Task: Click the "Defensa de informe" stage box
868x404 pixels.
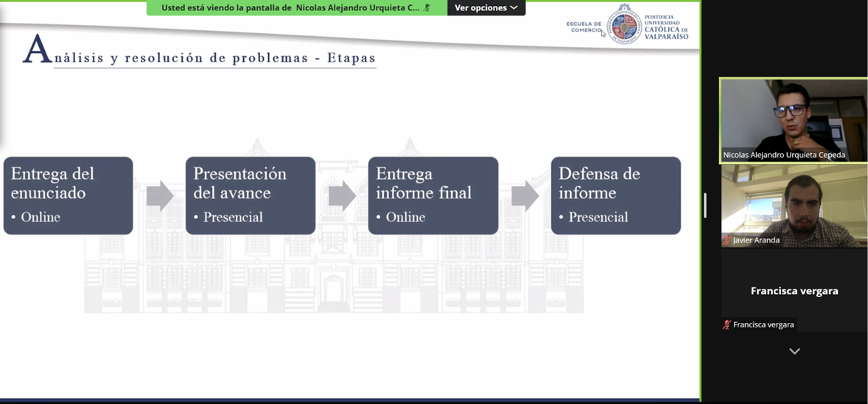Action: (x=615, y=195)
